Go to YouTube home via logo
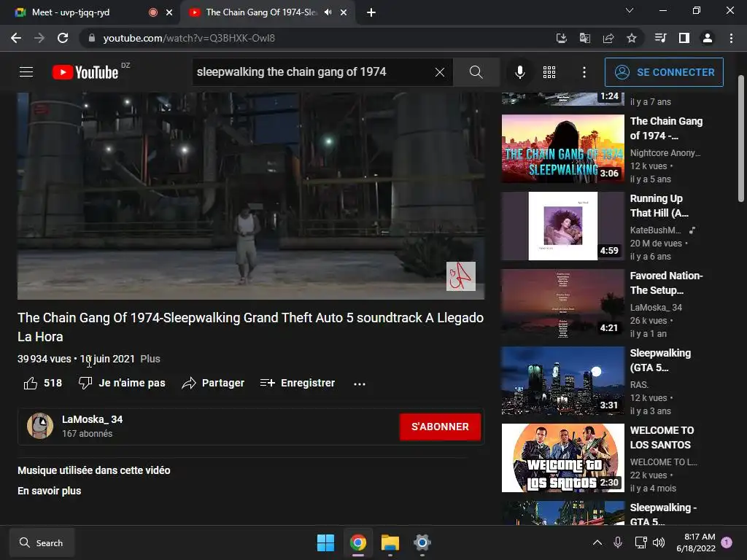 click(85, 72)
